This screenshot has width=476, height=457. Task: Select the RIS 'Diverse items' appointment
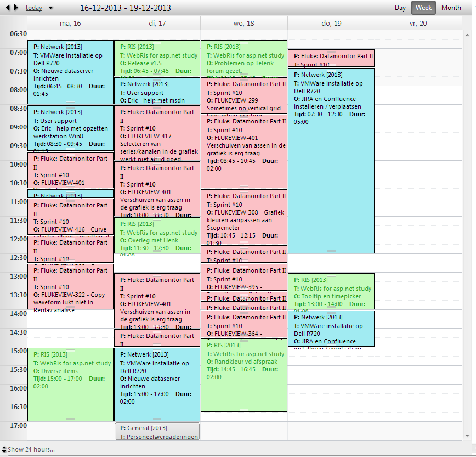click(x=70, y=385)
